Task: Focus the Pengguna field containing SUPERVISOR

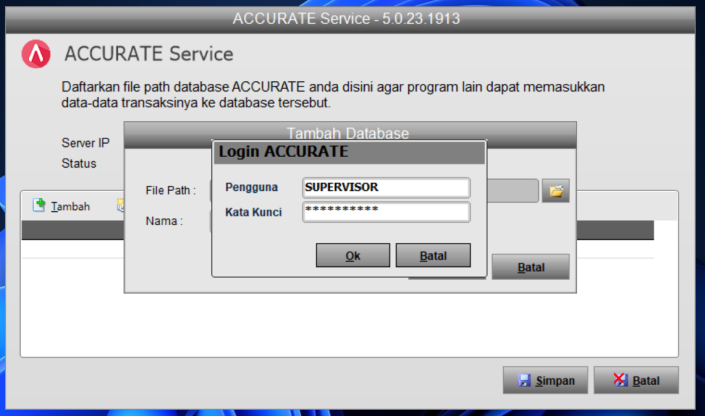Action: (386, 188)
